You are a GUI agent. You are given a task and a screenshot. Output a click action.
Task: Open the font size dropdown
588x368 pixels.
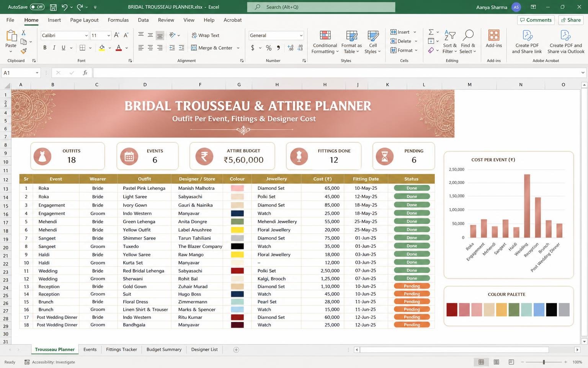point(109,35)
